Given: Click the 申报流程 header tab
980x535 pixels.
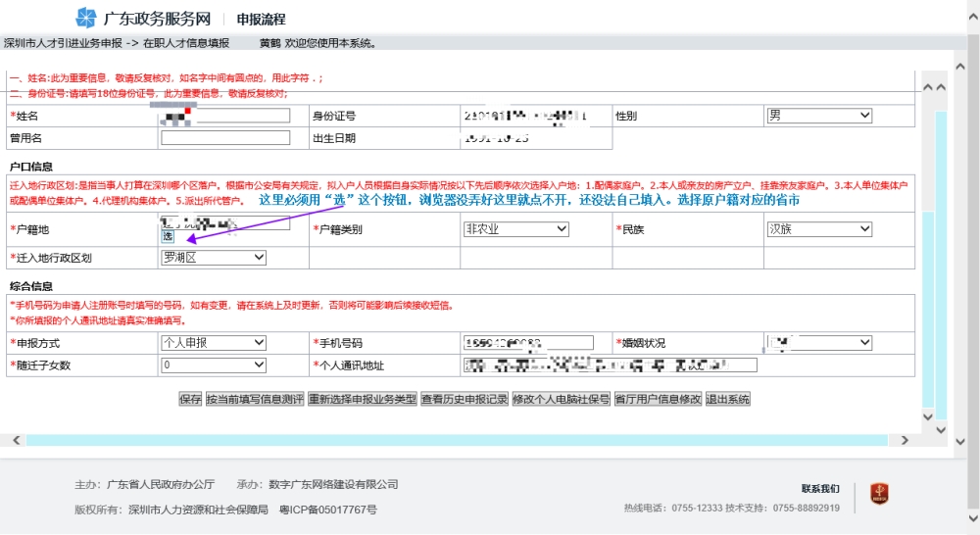Looking at the screenshot, I should (x=262, y=20).
